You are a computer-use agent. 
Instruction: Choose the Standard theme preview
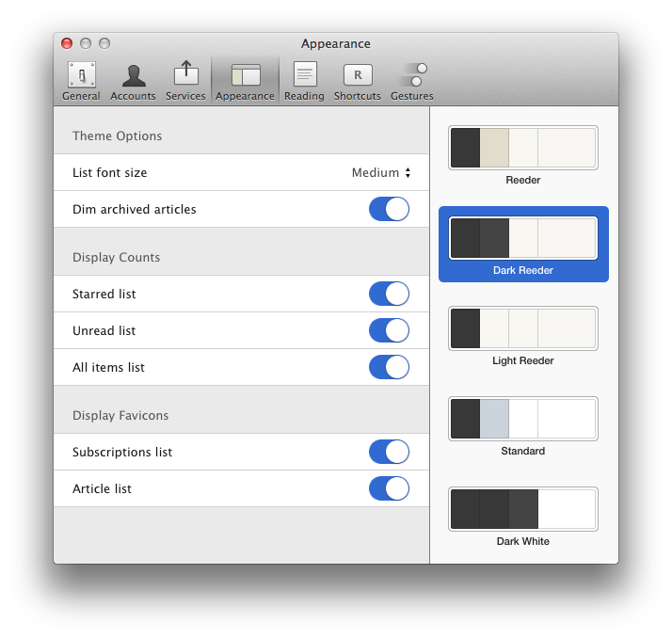[x=523, y=419]
